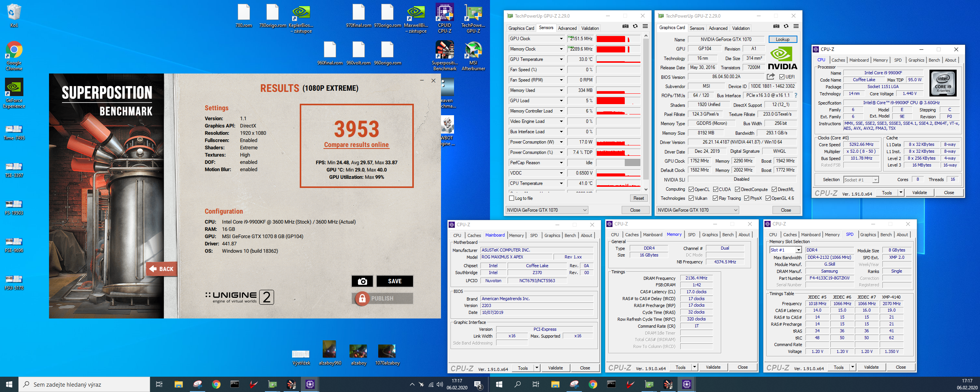Open GPU selector dropdown in GPU-Z Graphics Card window
Image resolution: width=980 pixels, height=392 pixels.
pos(697,210)
